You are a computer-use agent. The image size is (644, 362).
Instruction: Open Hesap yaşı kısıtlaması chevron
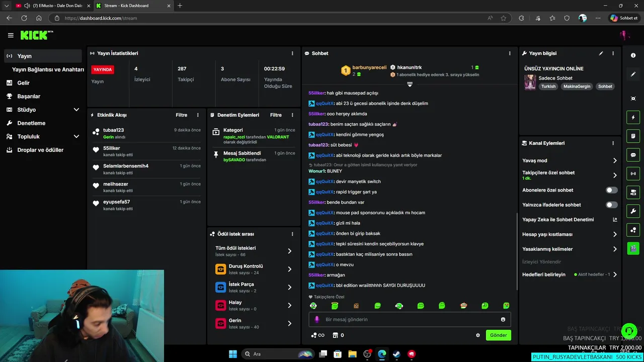pyautogui.click(x=615, y=234)
